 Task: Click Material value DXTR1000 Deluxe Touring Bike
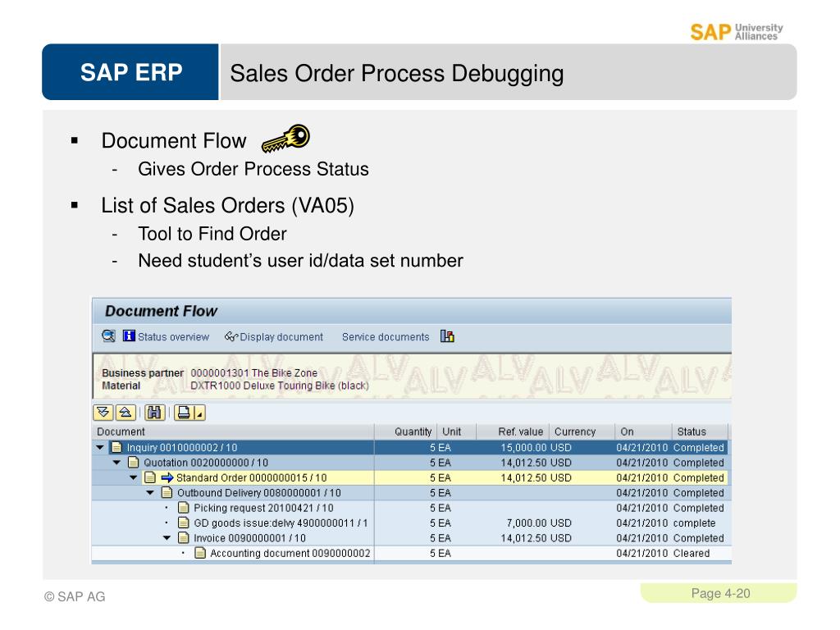(x=280, y=386)
